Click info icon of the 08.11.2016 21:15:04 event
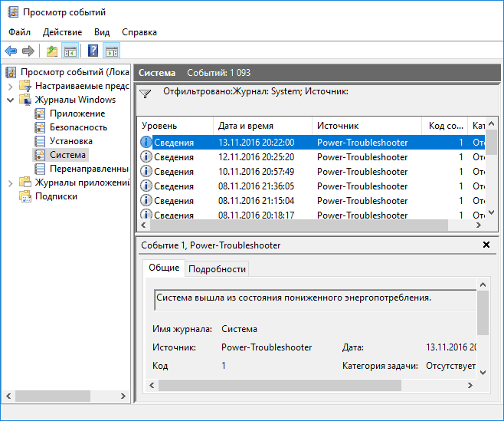Screen dimensions: 504x421 [146, 200]
